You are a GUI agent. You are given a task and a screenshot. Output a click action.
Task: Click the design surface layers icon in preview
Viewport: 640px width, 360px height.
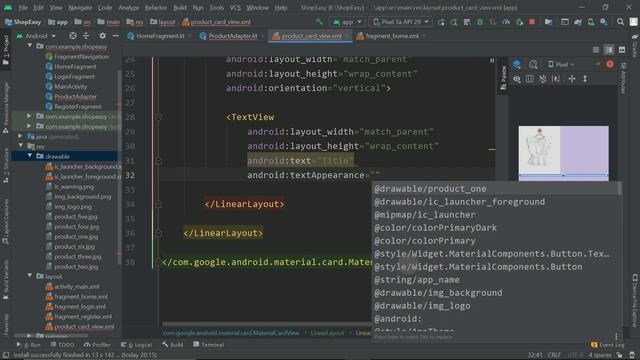pyautogui.click(x=517, y=64)
